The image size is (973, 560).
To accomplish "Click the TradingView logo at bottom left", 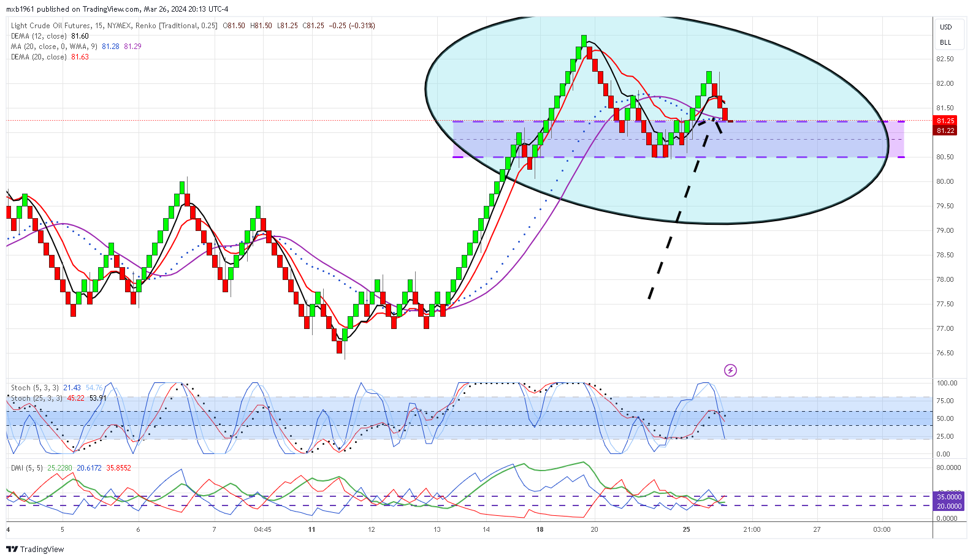I will (36, 549).
